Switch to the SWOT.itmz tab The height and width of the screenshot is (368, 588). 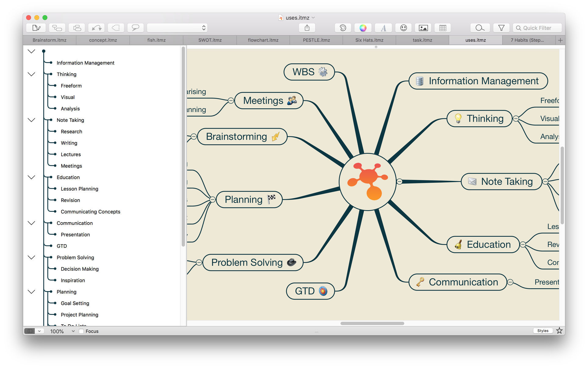pos(210,40)
